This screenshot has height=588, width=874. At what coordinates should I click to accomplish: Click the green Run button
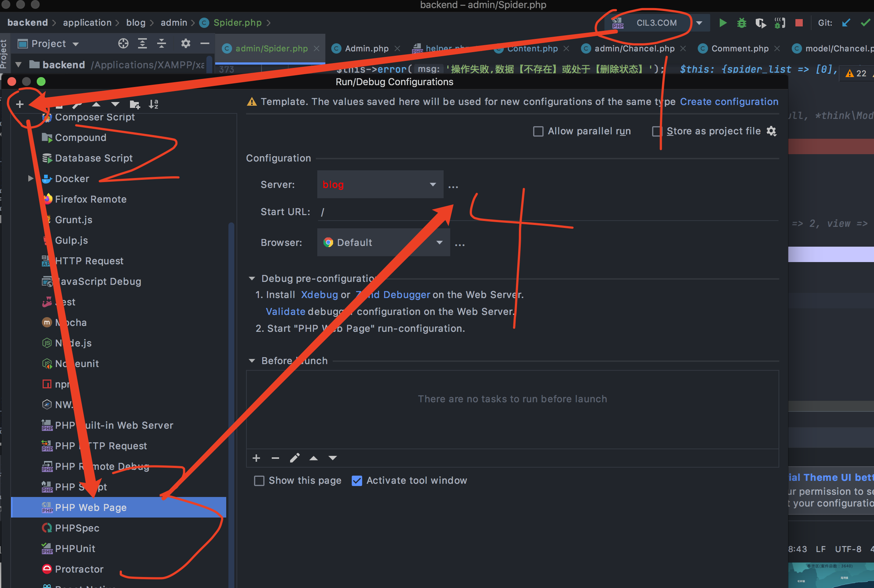pos(723,23)
